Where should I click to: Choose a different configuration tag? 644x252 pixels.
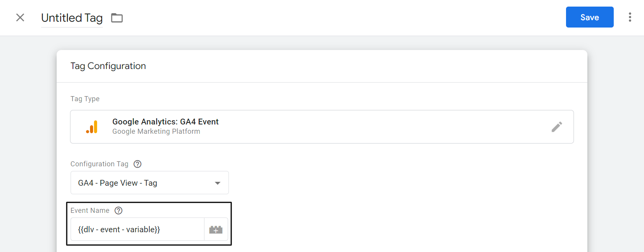[x=149, y=183]
